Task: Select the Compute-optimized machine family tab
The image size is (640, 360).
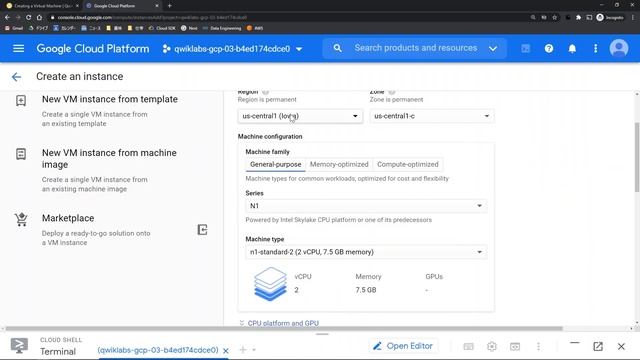Action: coord(408,164)
